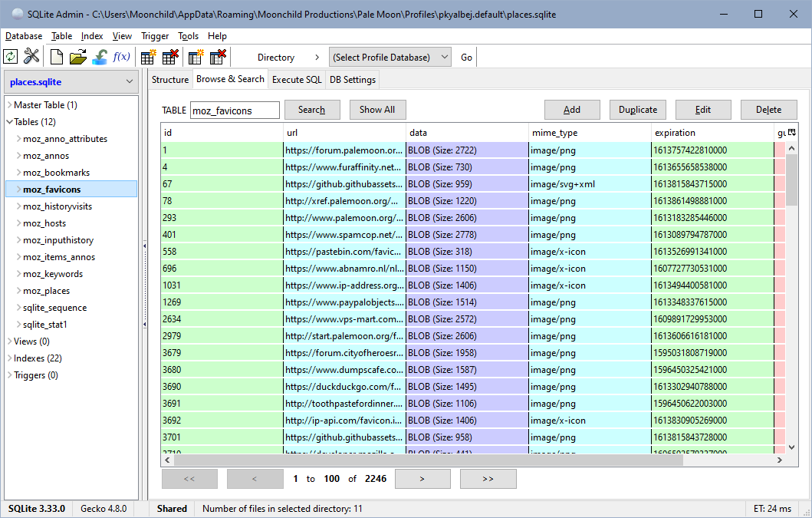Click the first create table icon
This screenshot has height=518, width=812.
148,57
